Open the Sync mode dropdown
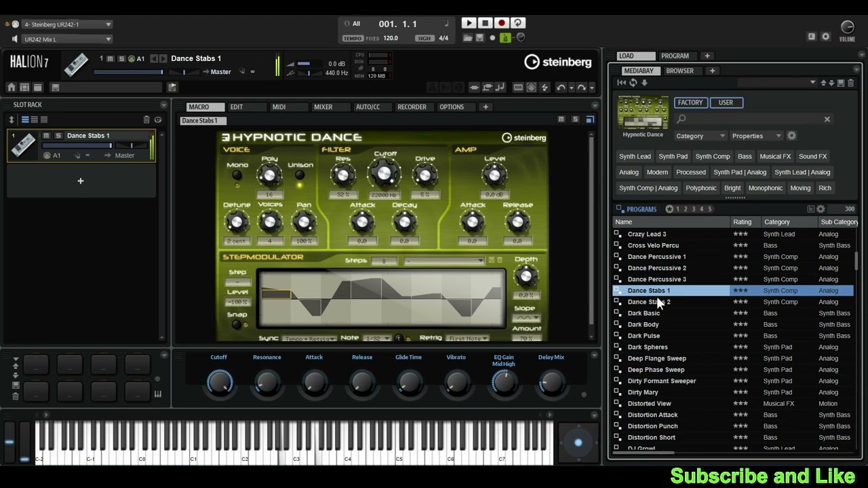 click(309, 338)
